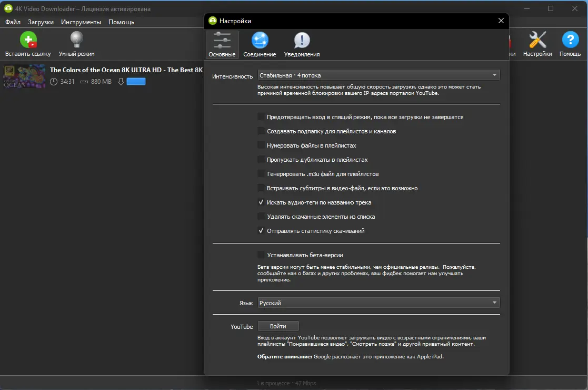Open the Язык Русский dropdown
The width and height of the screenshot is (588, 390).
click(x=378, y=303)
